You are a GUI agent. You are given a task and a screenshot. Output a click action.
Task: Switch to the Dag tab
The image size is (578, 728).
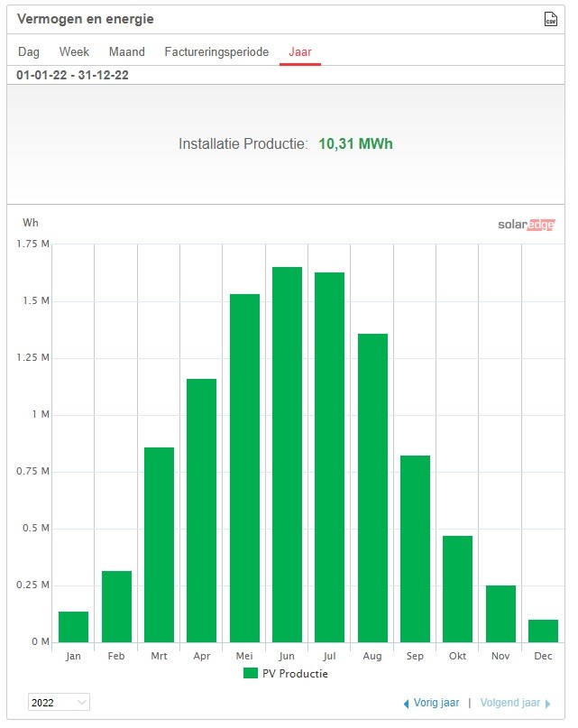point(28,52)
